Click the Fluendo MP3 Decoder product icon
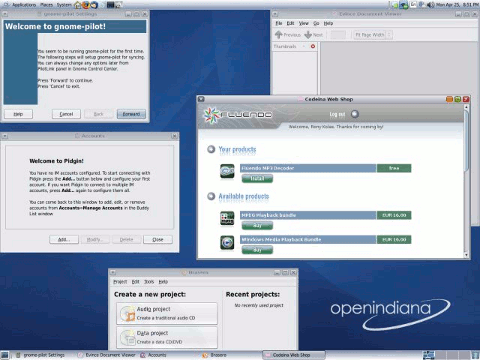 pos(227,171)
